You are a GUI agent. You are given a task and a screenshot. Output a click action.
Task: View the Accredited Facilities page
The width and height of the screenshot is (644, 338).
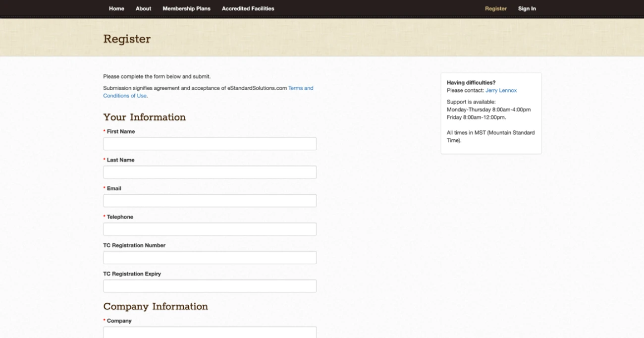[248, 8]
